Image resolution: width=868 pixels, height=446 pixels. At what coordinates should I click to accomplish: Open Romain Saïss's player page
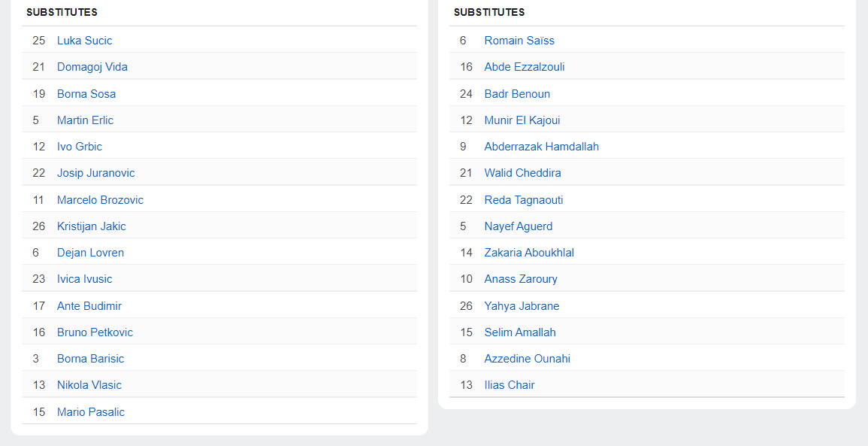(x=519, y=41)
